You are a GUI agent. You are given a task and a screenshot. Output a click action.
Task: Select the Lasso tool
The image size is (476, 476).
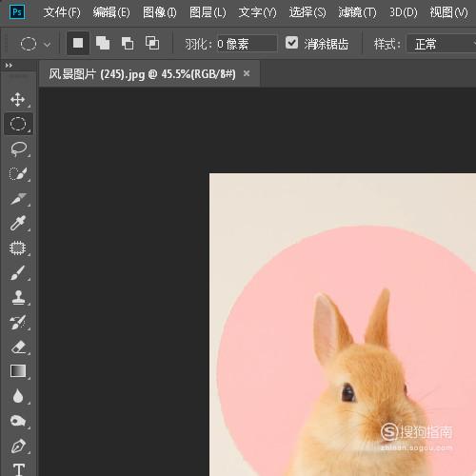coord(18,149)
